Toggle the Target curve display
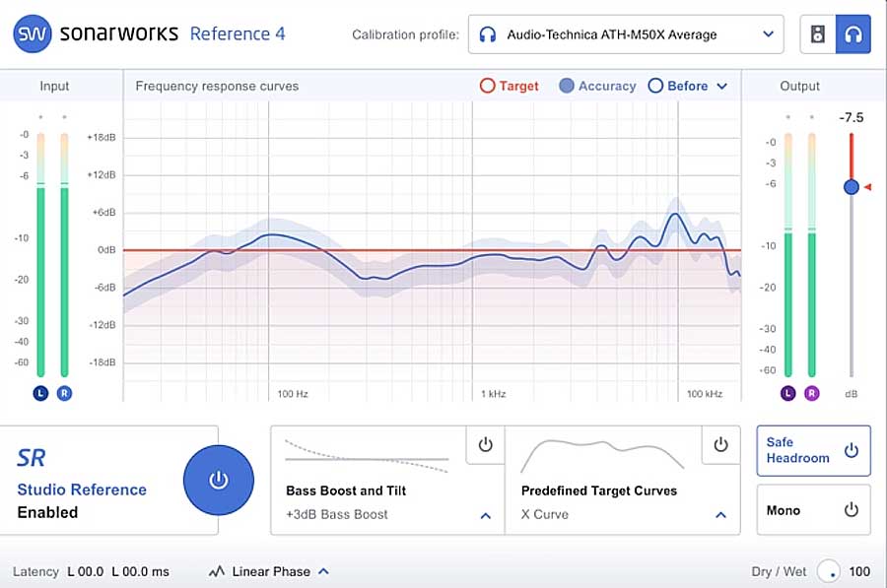This screenshot has height=588, width=887. pyautogui.click(x=510, y=86)
